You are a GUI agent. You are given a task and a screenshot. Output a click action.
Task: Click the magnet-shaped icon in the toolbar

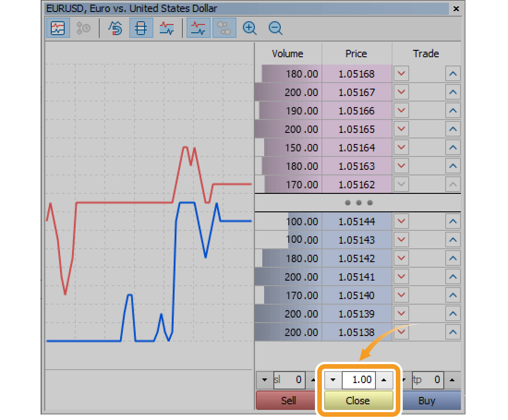pos(115,29)
